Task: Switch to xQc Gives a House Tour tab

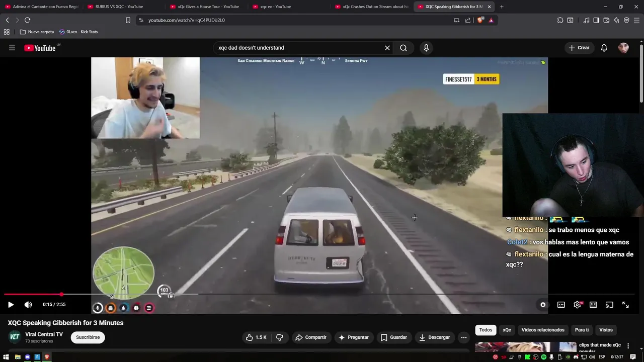Action: 208,7
